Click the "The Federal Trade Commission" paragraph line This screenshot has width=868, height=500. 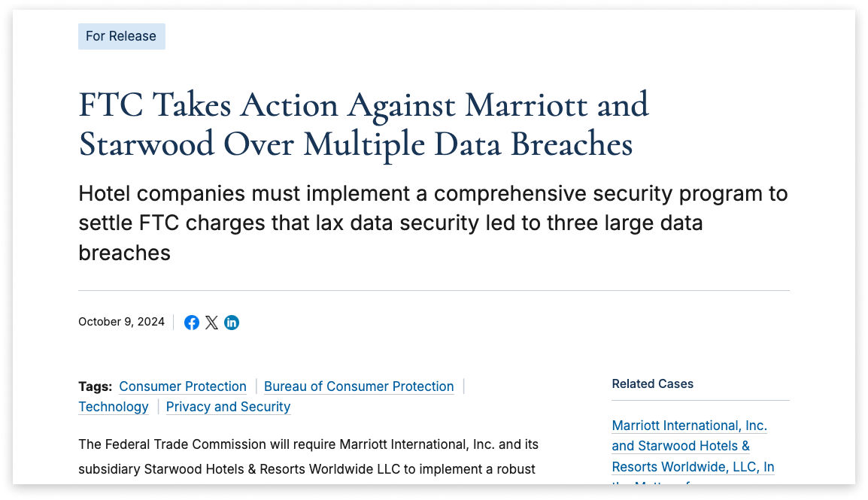[x=308, y=444]
